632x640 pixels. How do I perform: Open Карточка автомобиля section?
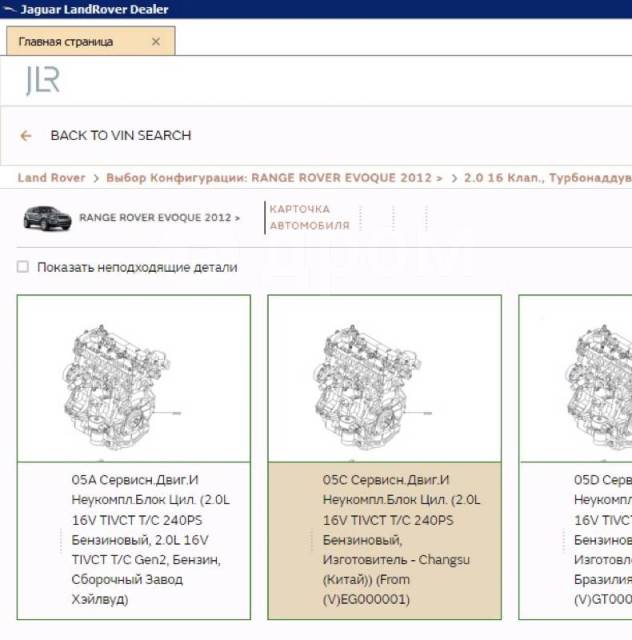pos(309,217)
